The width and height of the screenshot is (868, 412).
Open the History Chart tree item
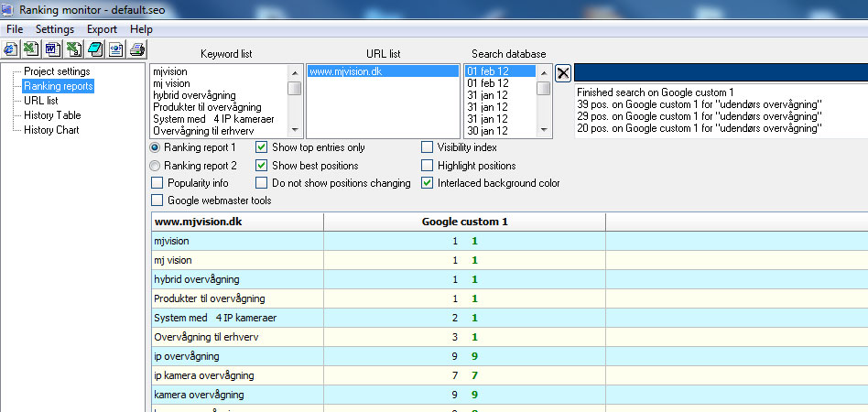coord(51,130)
